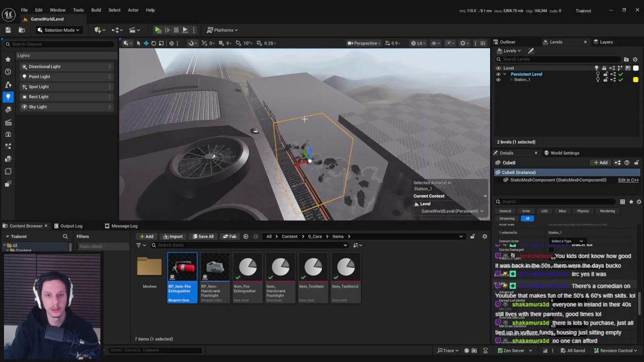644x362 pixels.
Task: Open the Content Browser settings gear
Action: [x=485, y=236]
